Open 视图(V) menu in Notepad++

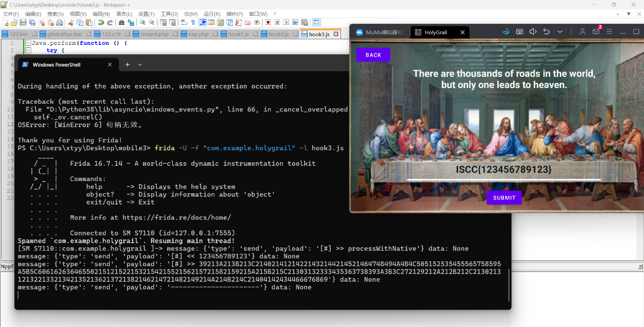tap(78, 14)
